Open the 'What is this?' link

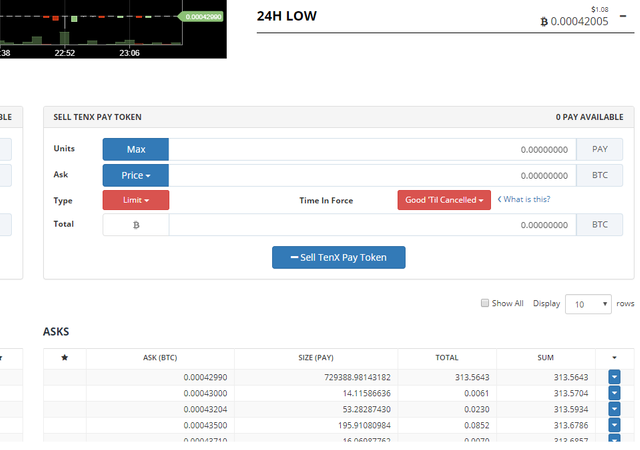[524, 199]
